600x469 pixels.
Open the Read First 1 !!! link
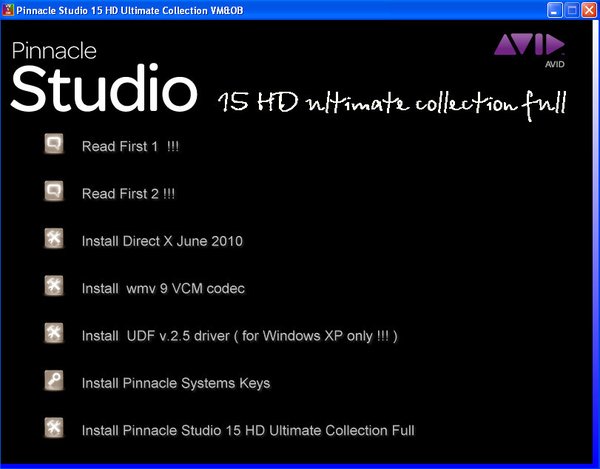pyautogui.click(x=130, y=146)
